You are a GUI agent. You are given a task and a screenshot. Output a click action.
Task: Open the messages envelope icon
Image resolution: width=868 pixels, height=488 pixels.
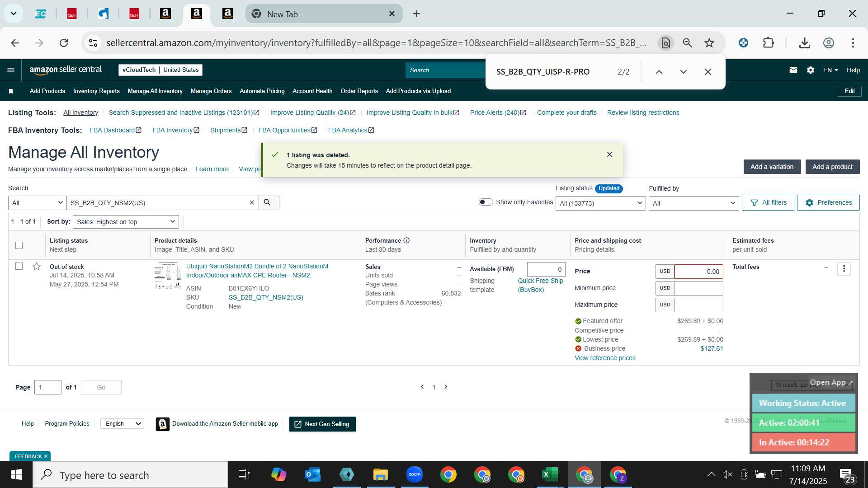click(793, 70)
